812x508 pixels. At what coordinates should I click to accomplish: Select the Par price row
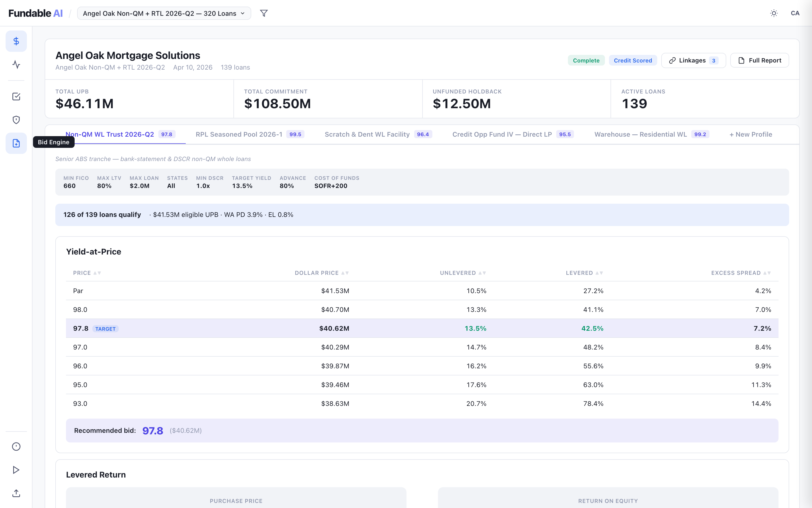422,291
